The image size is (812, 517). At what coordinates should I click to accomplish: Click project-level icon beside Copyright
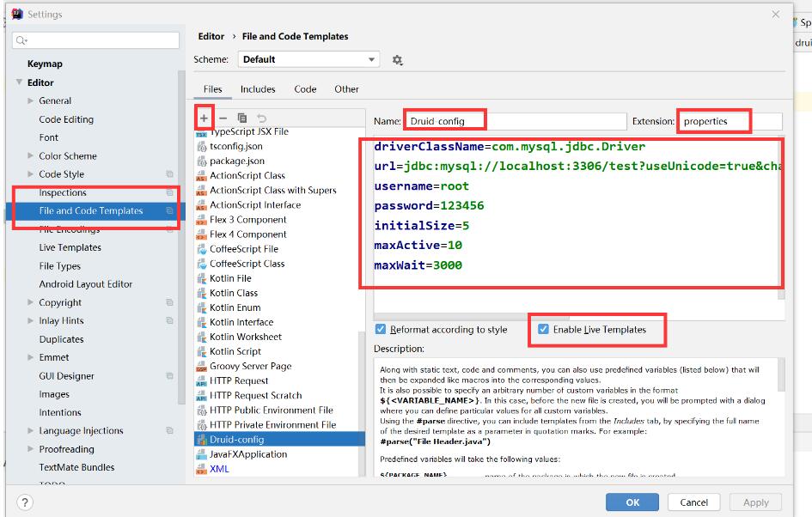coord(169,302)
